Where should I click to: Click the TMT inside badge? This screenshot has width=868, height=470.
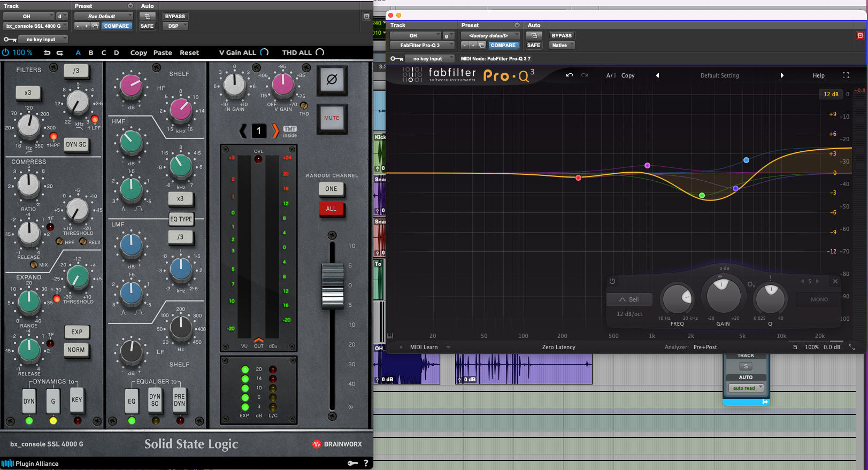pyautogui.click(x=290, y=132)
